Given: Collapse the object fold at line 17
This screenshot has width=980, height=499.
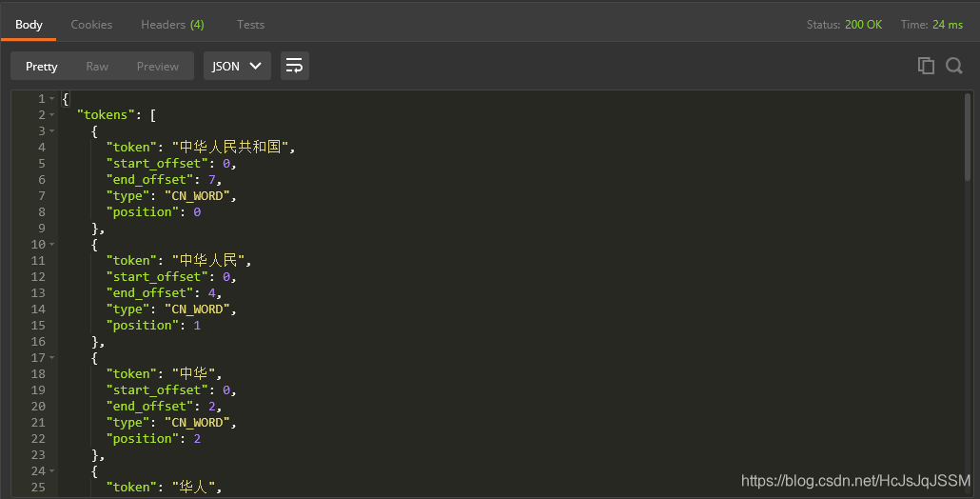Looking at the screenshot, I should [x=52, y=358].
